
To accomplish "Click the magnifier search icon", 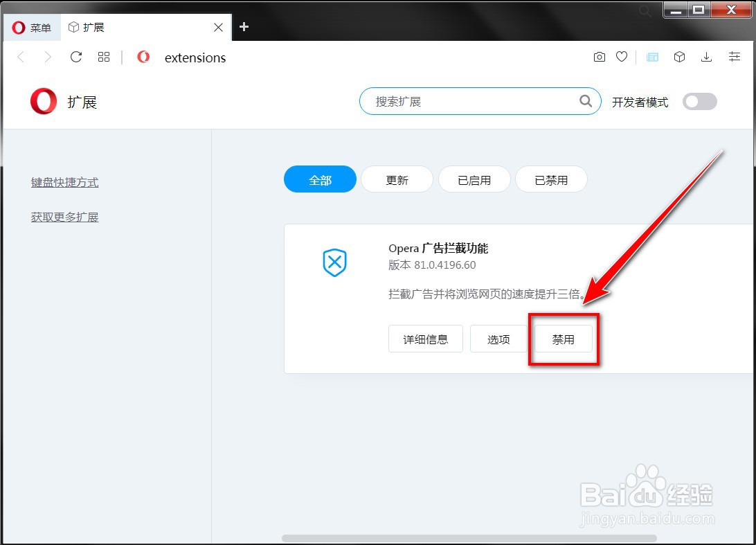I will (586, 101).
